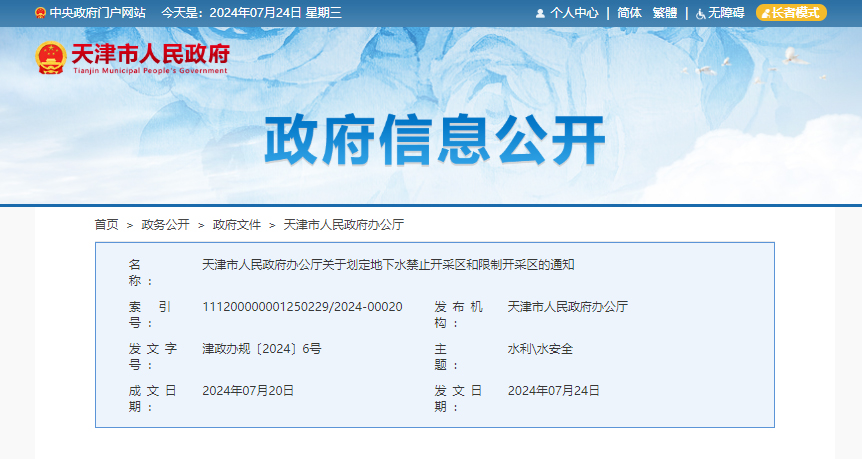Click the person icon beside 个人中心
Image resolution: width=862 pixels, height=459 pixels.
tap(540, 14)
